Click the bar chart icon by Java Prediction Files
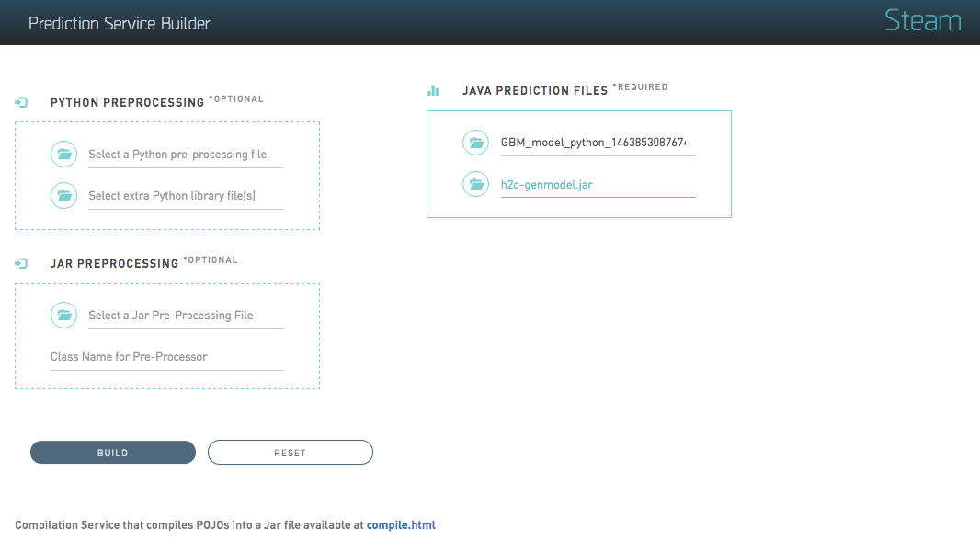This screenshot has height=552, width=980. pos(433,90)
